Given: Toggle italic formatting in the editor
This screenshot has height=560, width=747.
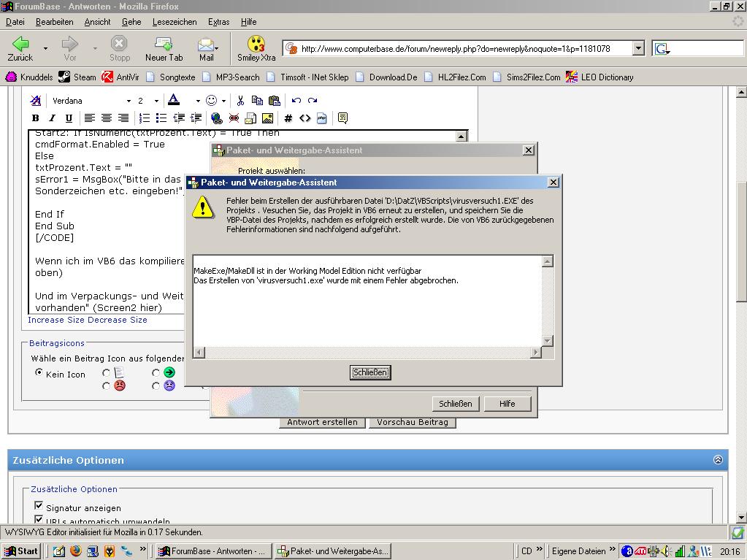Looking at the screenshot, I should point(52,118).
